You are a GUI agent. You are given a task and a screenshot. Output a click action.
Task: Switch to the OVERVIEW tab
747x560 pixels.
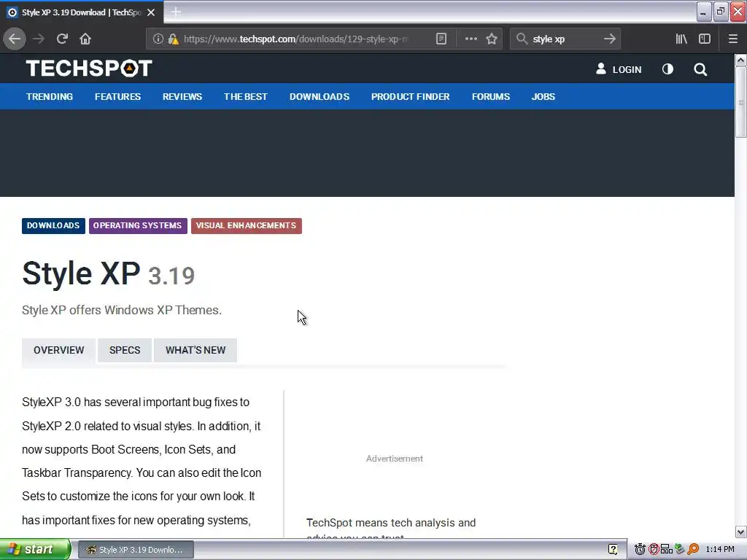click(58, 351)
